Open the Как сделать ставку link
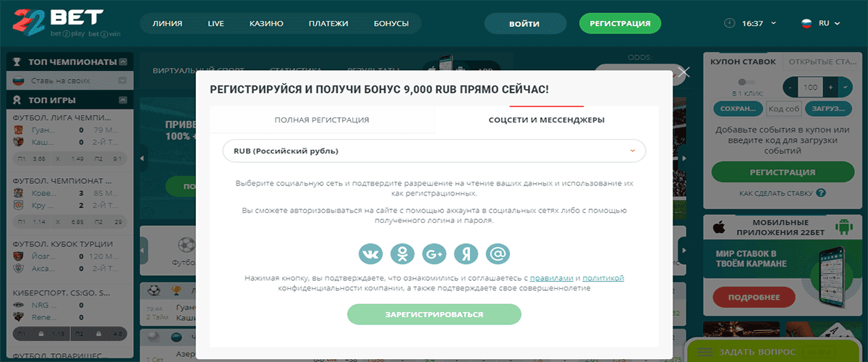Image resolution: width=868 pixels, height=362 pixels. point(775,193)
